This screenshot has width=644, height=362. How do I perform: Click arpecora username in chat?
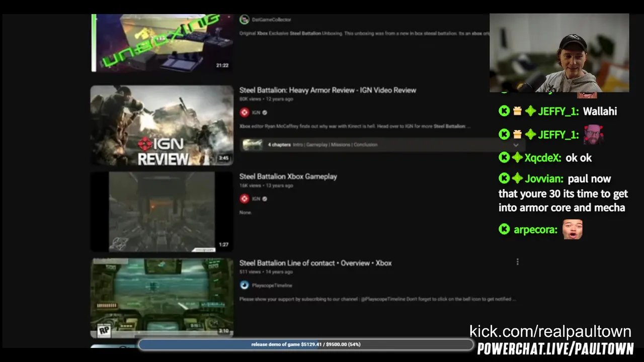pyautogui.click(x=536, y=230)
